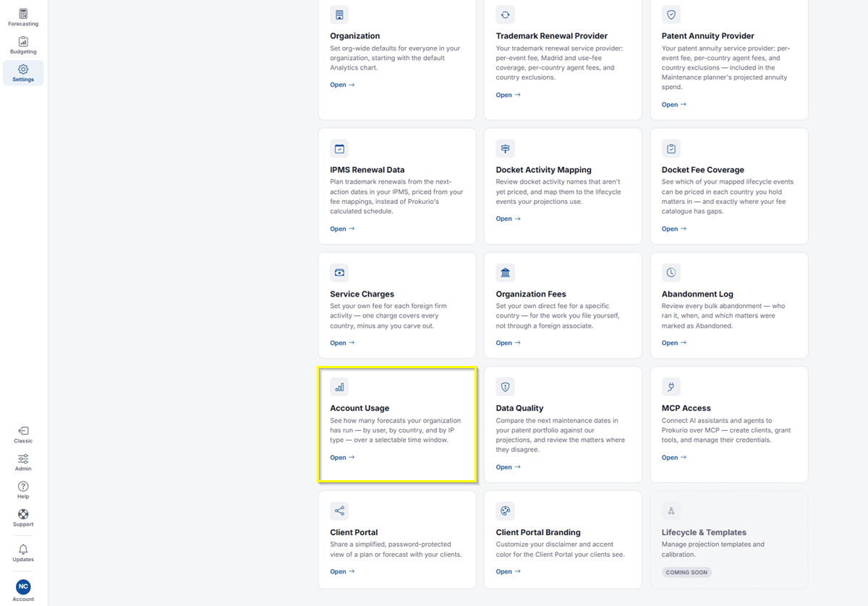Screen dimensions: 868x606
Task: Click the Abandonment Log clock icon
Action: tap(671, 273)
